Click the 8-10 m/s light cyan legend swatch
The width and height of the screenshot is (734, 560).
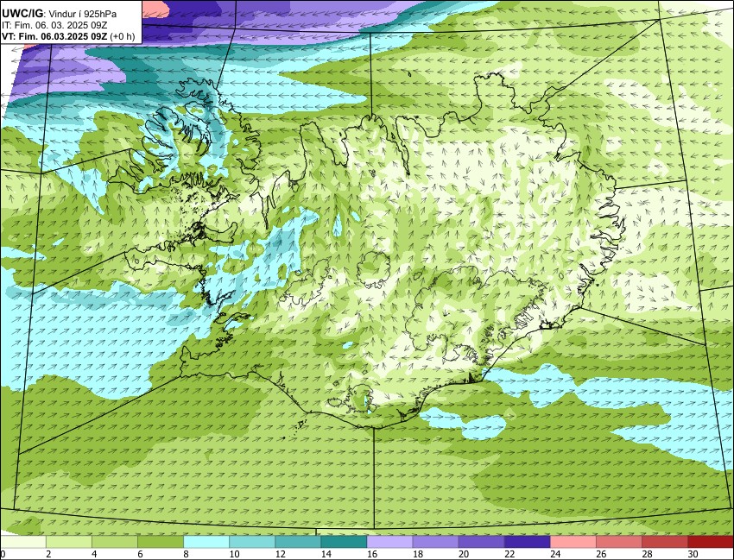206,542
